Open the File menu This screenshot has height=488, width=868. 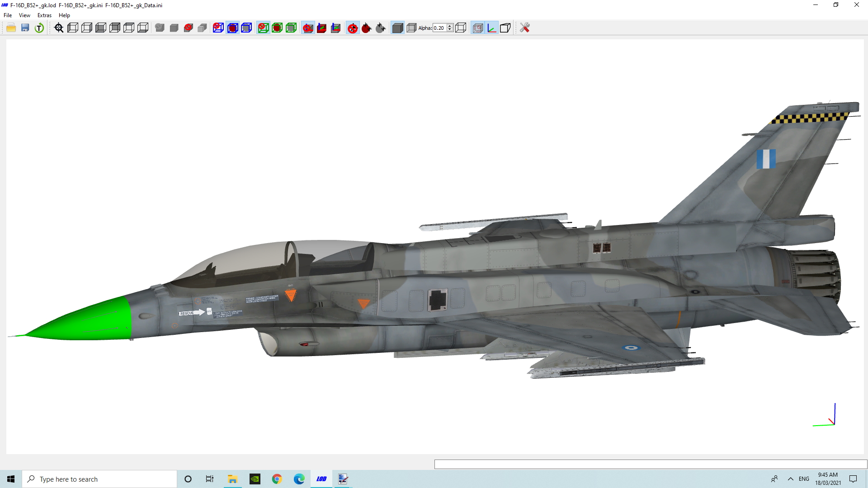[8, 15]
